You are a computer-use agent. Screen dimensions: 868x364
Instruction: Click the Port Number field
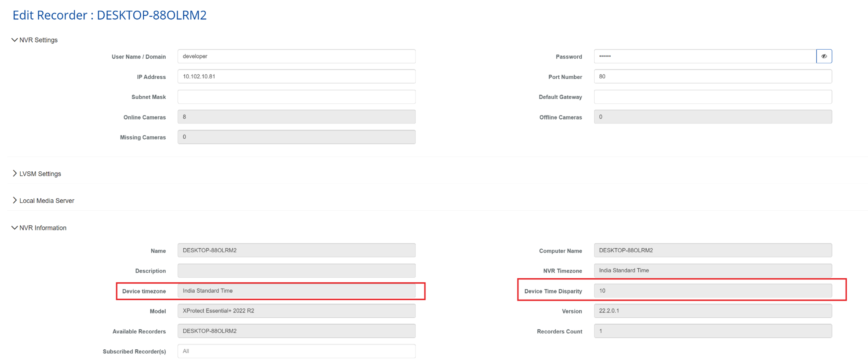pos(712,76)
